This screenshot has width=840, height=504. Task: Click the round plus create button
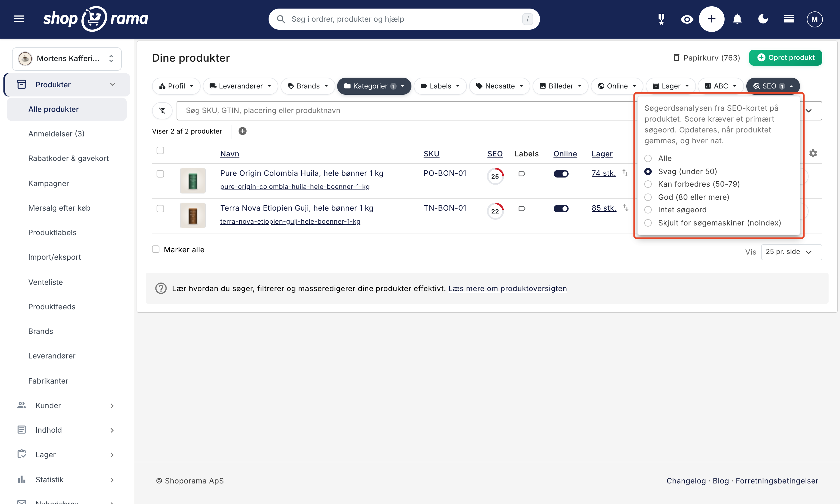point(711,19)
